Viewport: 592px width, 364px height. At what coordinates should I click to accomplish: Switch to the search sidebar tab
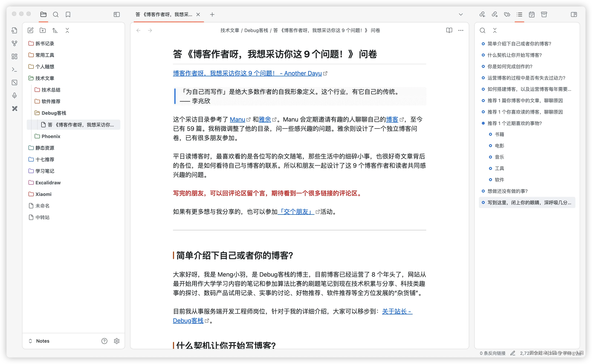pyautogui.click(x=56, y=14)
